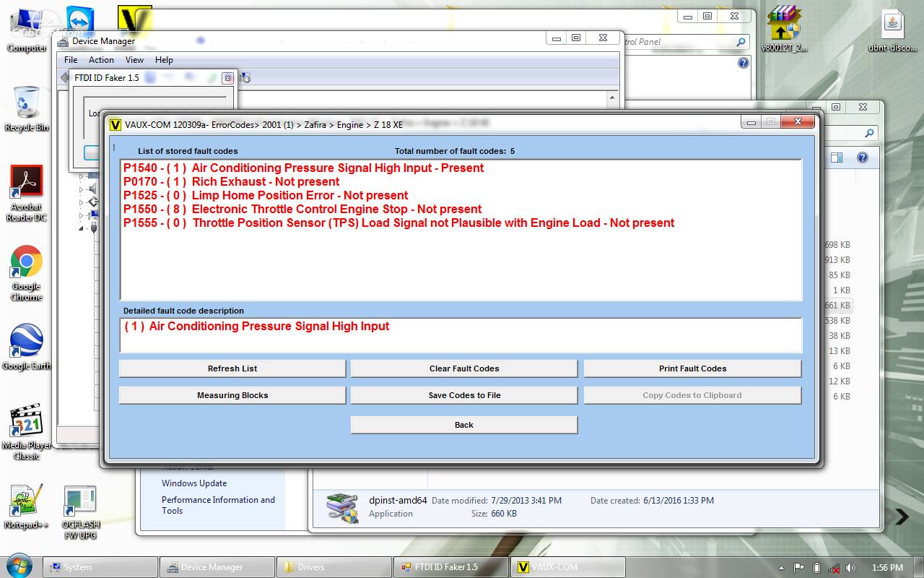Click the Back button in VAUX-COM
Screen dimensions: 924x578
click(464, 425)
